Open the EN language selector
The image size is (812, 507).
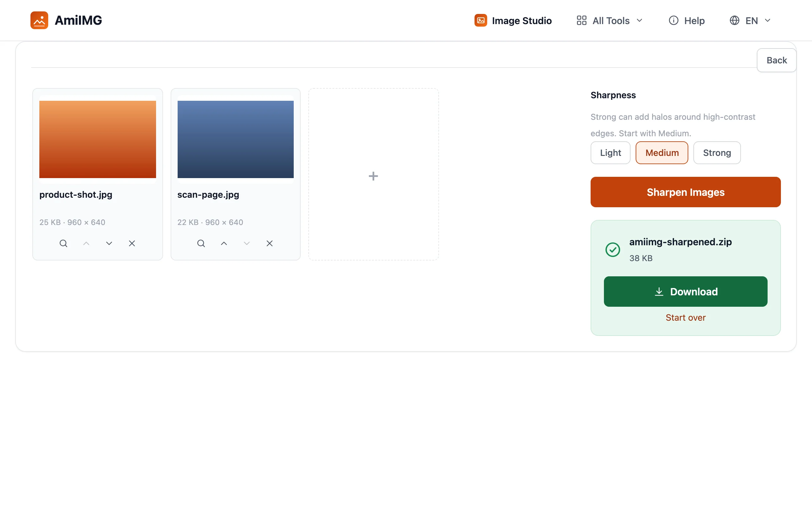750,21
